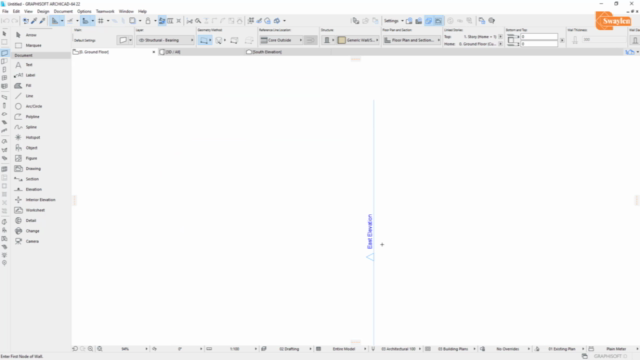The width and height of the screenshot is (640, 360).
Task: Toggle the Snap Guides ruler button
Action: pos(70,21)
